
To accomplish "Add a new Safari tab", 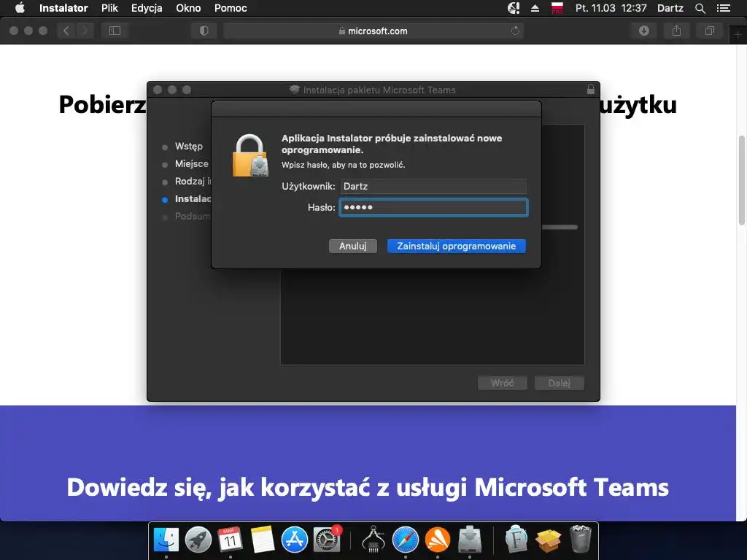I will point(738,35).
